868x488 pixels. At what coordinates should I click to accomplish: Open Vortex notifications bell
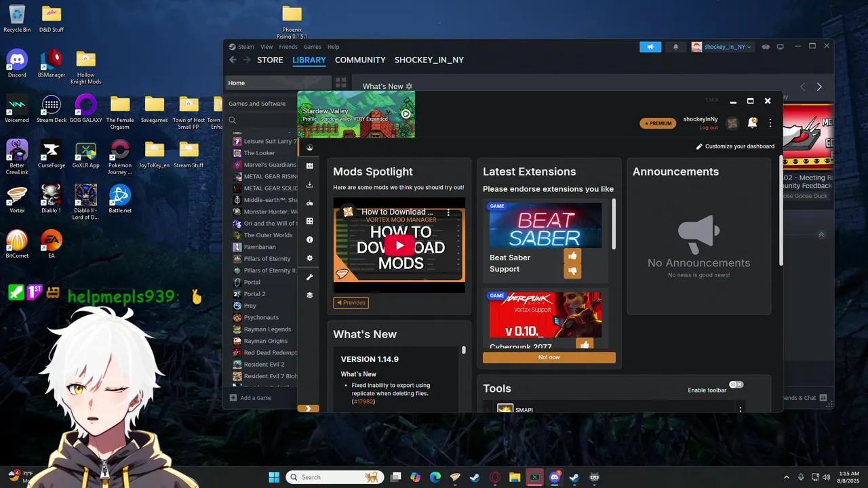point(752,123)
